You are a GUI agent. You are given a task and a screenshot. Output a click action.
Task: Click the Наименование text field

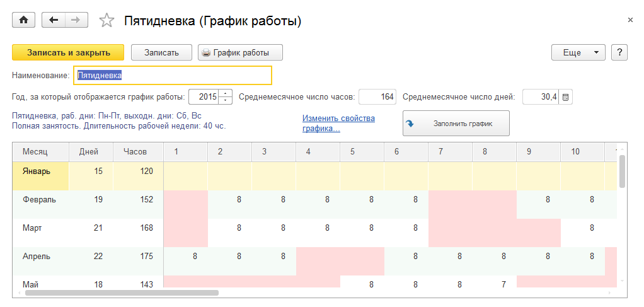coord(173,75)
